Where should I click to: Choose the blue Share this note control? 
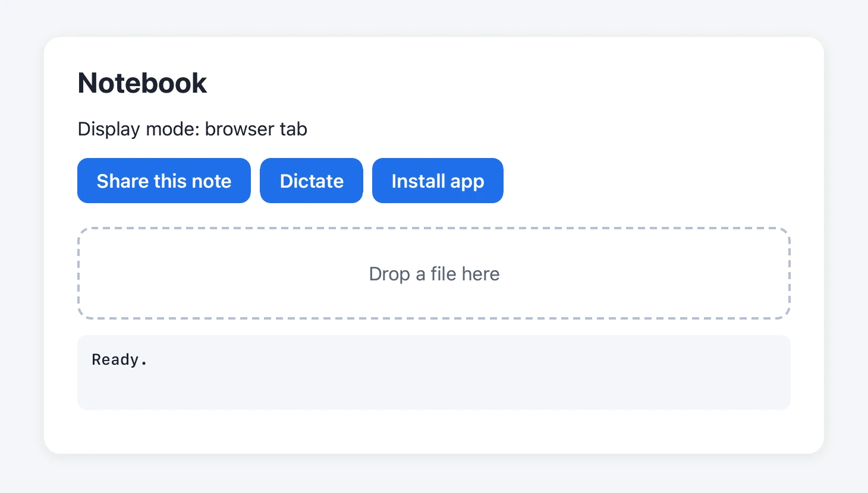164,181
